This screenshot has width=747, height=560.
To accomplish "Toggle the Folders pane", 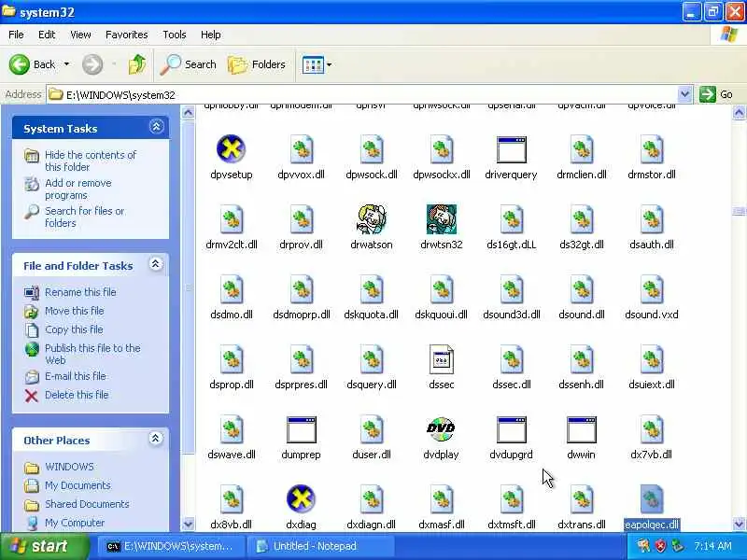I will (256, 64).
